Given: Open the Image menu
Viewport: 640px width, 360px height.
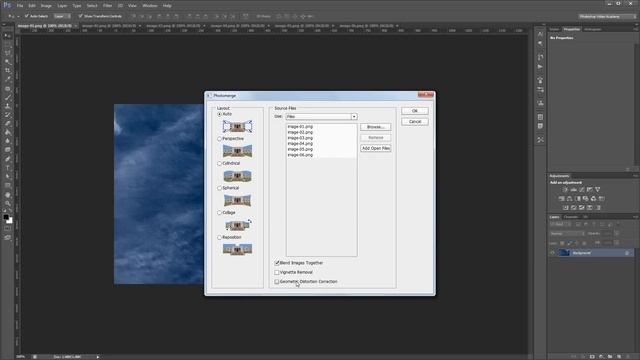Looking at the screenshot, I should click(46, 6).
